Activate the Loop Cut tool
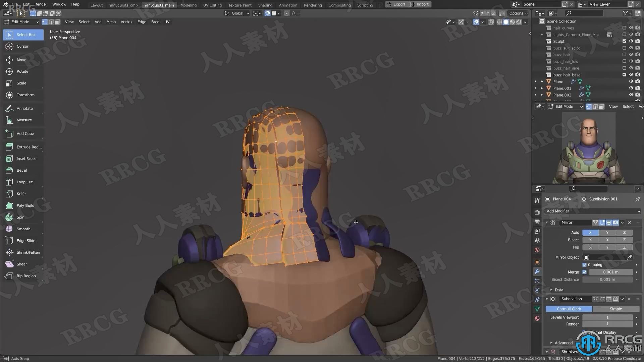Screen dimensions: 644x362 (x=23, y=182)
